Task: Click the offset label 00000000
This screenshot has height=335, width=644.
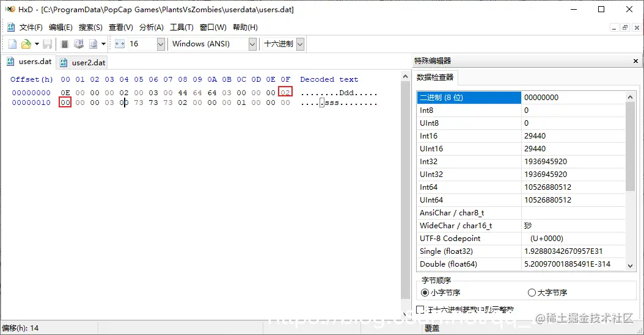Action: point(31,93)
